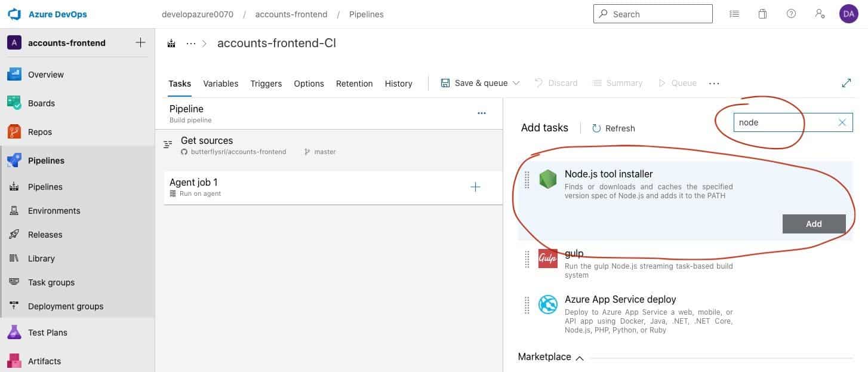Click the blue Pipelines hub icon
The height and width of the screenshot is (372, 868).
point(14,161)
